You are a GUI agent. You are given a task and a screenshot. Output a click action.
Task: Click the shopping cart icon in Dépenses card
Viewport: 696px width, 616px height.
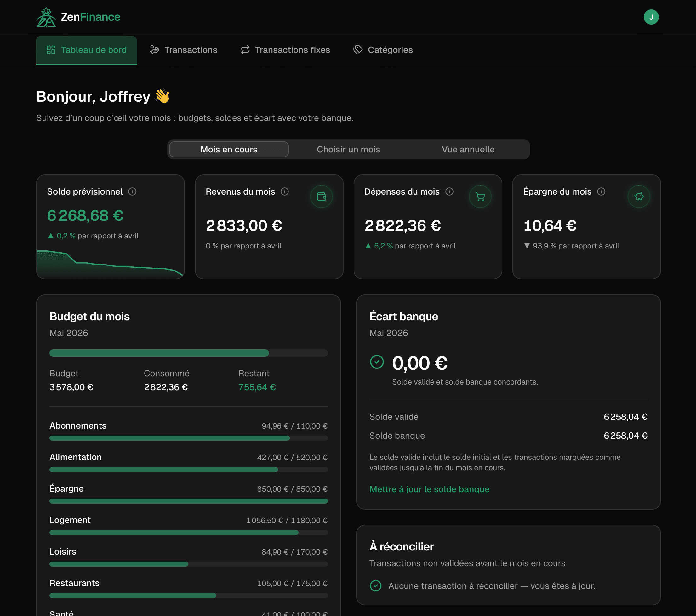pyautogui.click(x=480, y=197)
